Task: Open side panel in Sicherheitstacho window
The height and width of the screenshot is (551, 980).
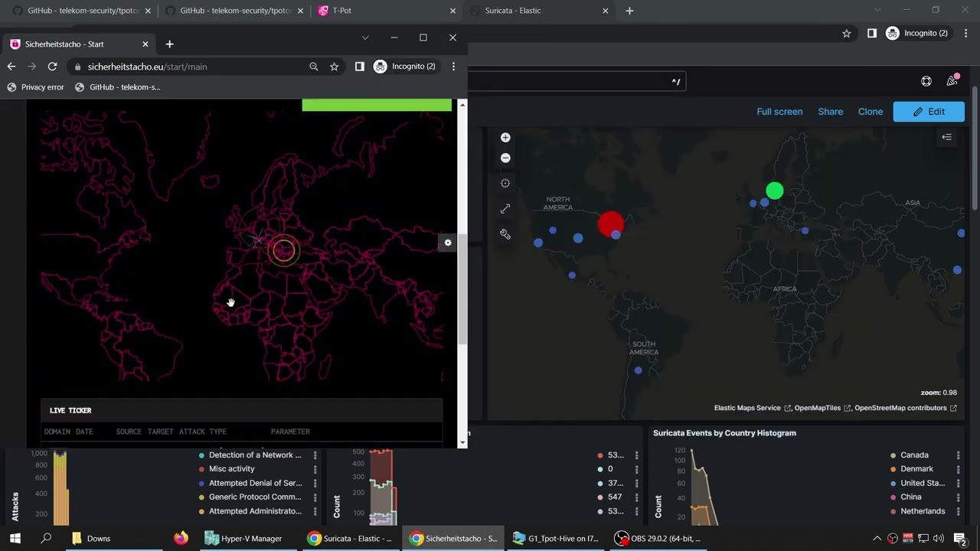Action: pyautogui.click(x=359, y=67)
